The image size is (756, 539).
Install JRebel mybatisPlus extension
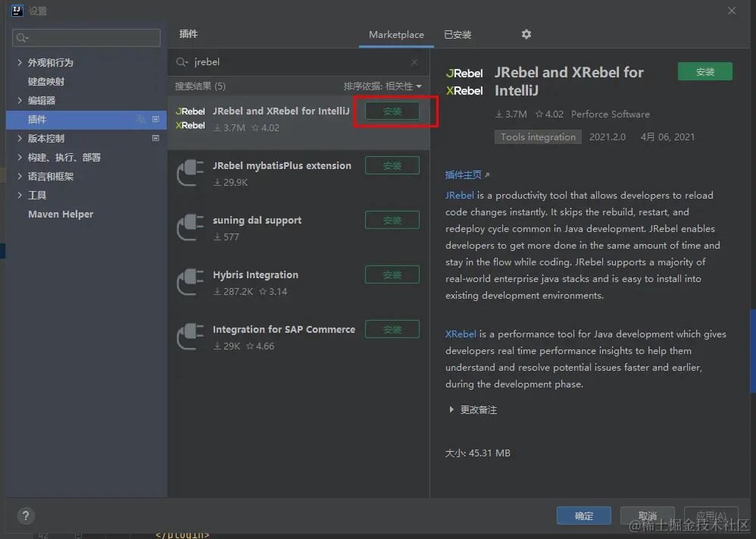pos(392,166)
